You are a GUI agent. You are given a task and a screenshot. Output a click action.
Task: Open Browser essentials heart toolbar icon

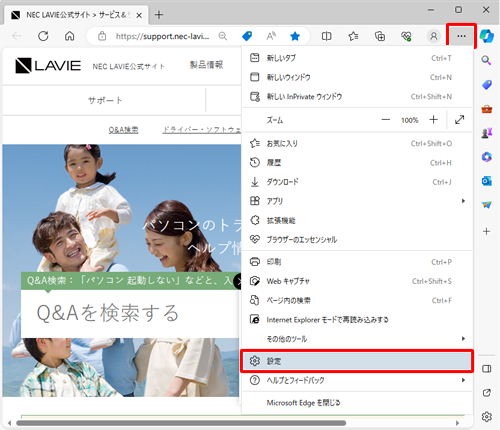click(x=406, y=36)
